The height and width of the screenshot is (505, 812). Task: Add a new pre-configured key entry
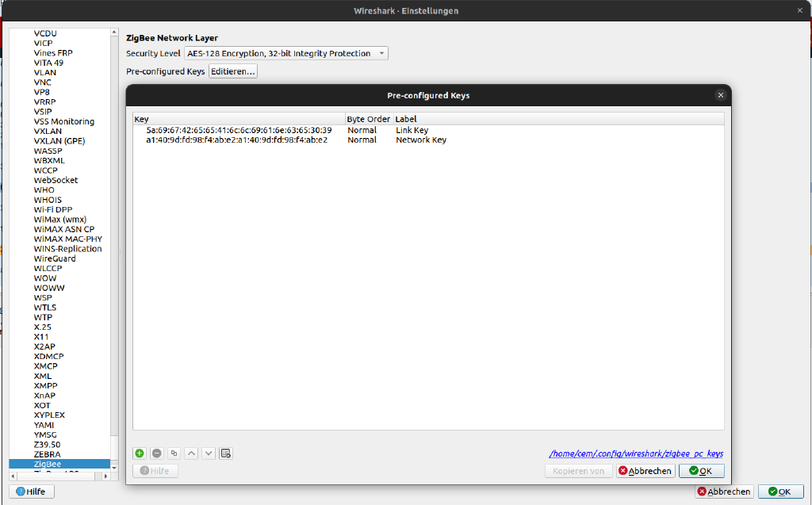click(140, 453)
